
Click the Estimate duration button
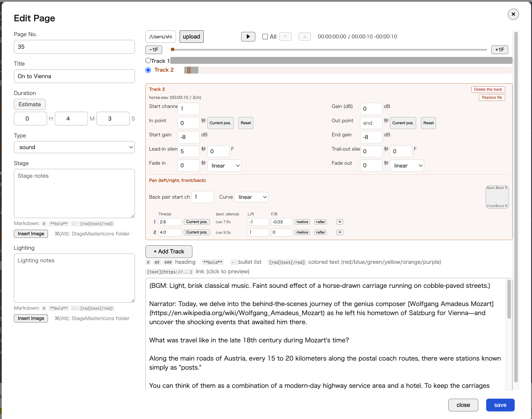pyautogui.click(x=30, y=104)
